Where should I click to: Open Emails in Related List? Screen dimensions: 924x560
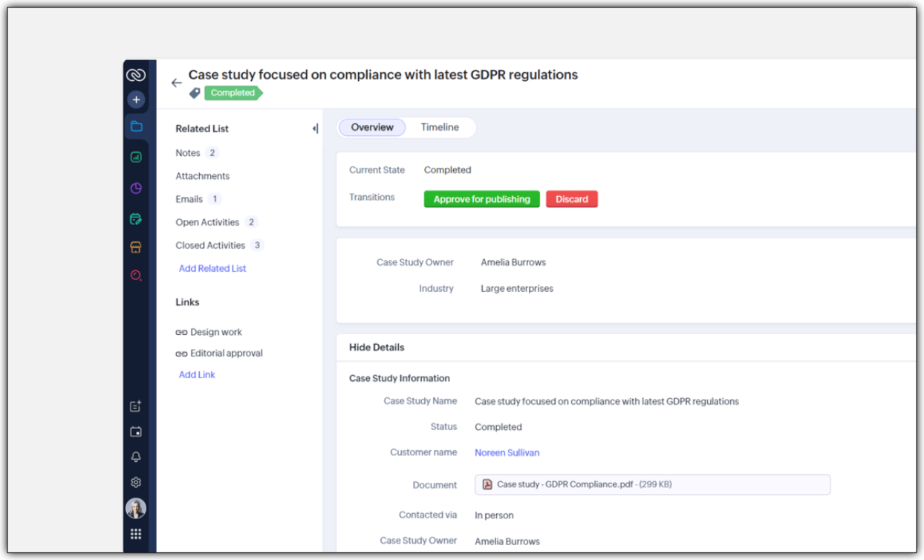189,199
